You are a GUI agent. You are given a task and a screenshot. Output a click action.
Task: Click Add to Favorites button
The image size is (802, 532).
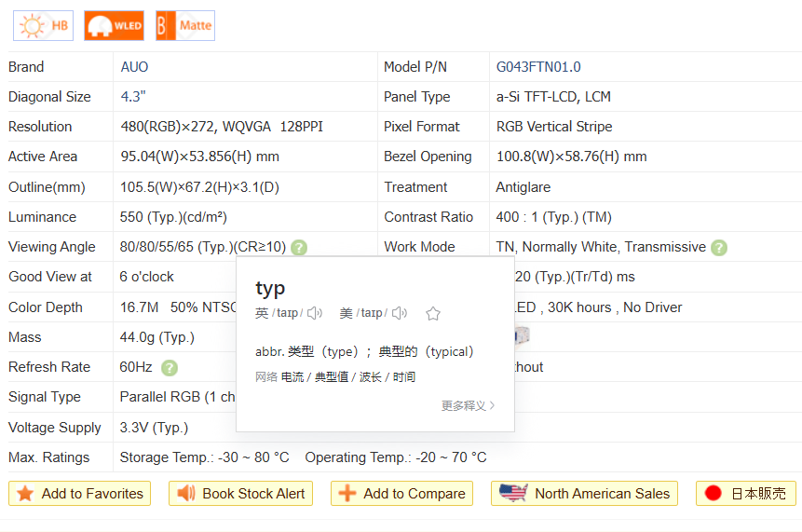pos(79,494)
